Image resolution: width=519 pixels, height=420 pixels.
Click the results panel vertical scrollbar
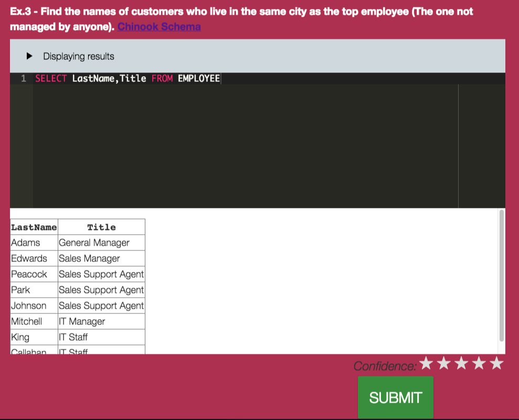[501, 276]
